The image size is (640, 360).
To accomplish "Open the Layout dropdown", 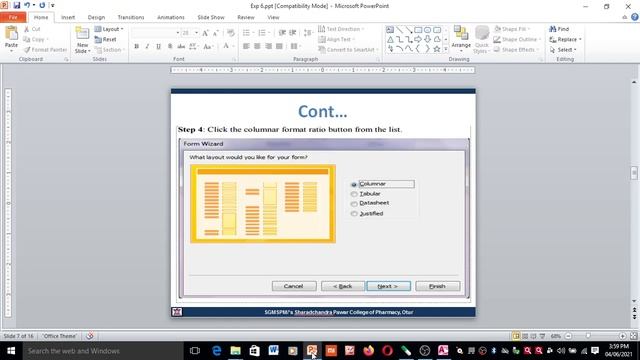I will (x=109, y=29).
